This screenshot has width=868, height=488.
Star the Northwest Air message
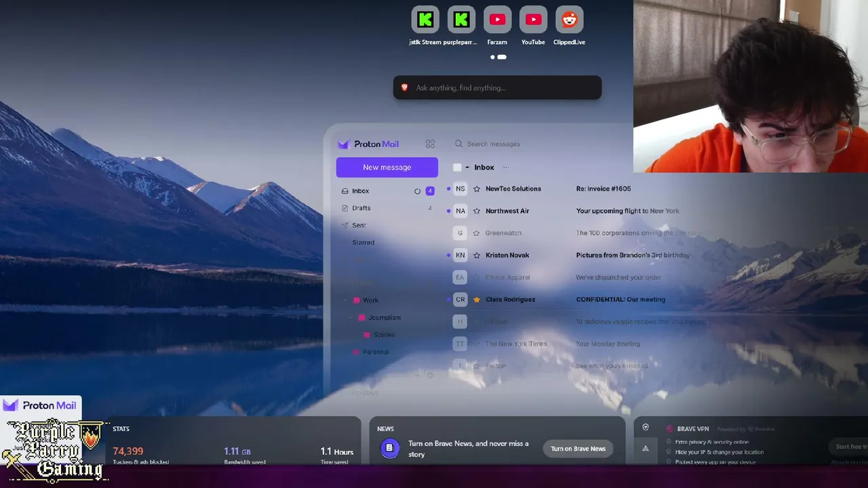pyautogui.click(x=477, y=211)
